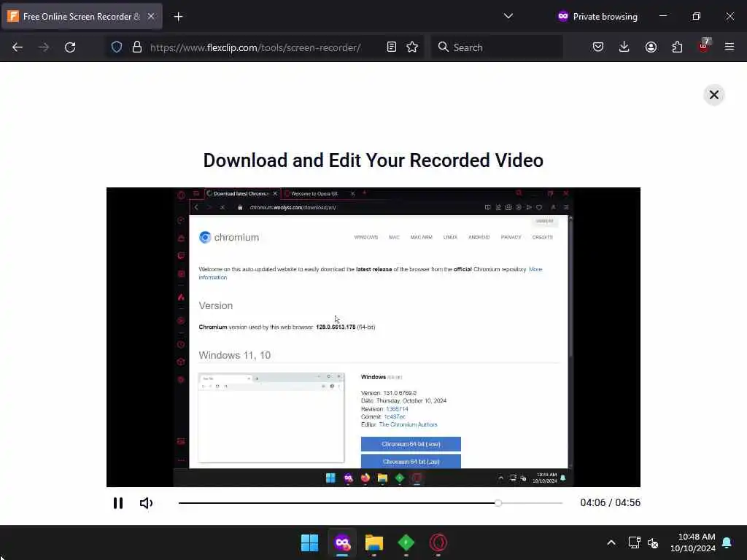Click the network display tray icon
The image size is (747, 560).
click(x=634, y=542)
